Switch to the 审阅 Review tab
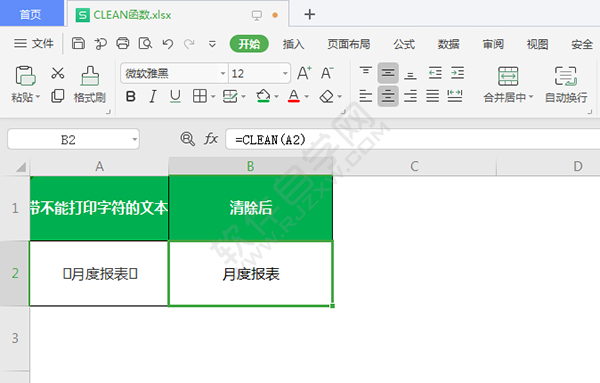 [x=493, y=44]
